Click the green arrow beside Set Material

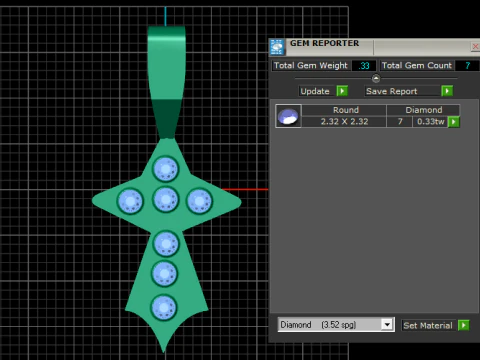464,325
